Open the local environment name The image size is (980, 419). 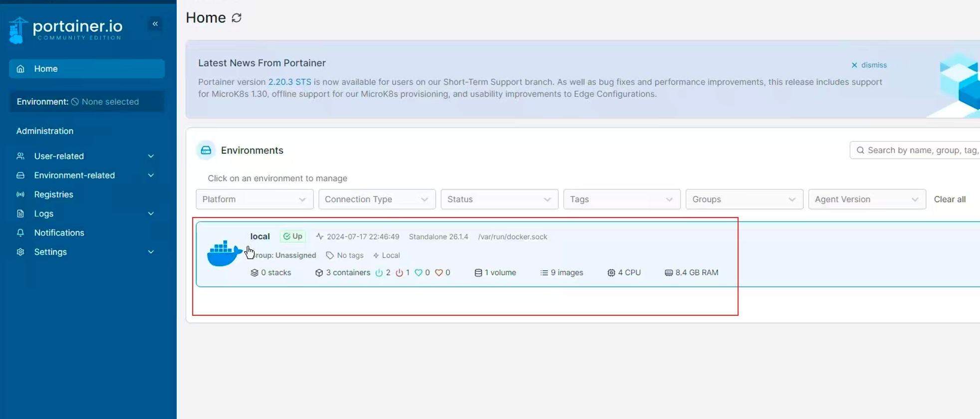[x=260, y=236]
